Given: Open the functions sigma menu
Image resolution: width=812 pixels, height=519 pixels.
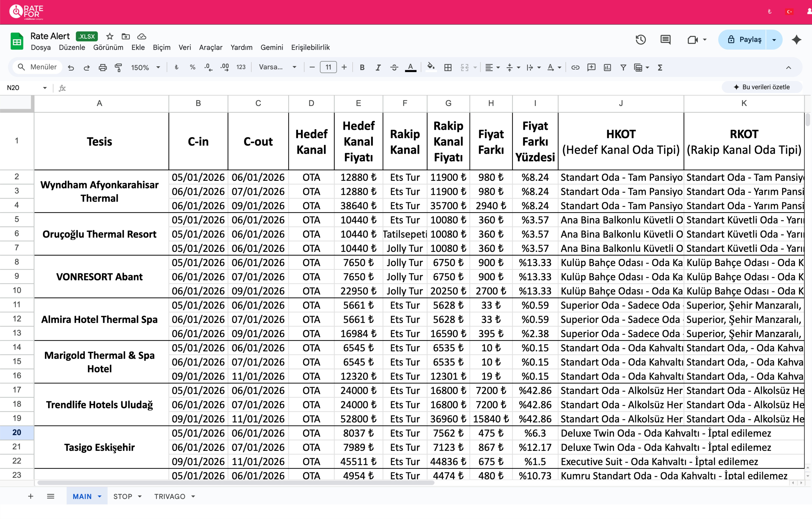Looking at the screenshot, I should point(660,68).
